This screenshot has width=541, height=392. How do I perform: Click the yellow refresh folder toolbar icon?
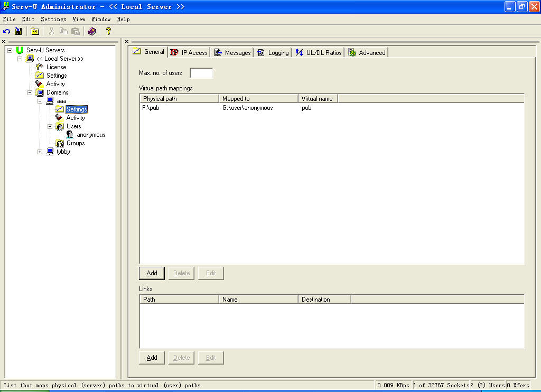click(x=35, y=32)
